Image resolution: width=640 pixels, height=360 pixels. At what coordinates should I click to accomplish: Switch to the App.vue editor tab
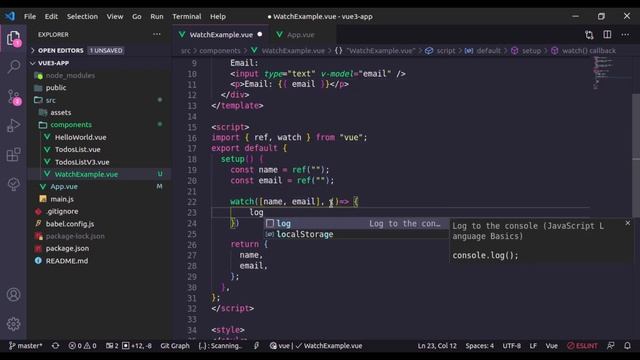click(301, 35)
